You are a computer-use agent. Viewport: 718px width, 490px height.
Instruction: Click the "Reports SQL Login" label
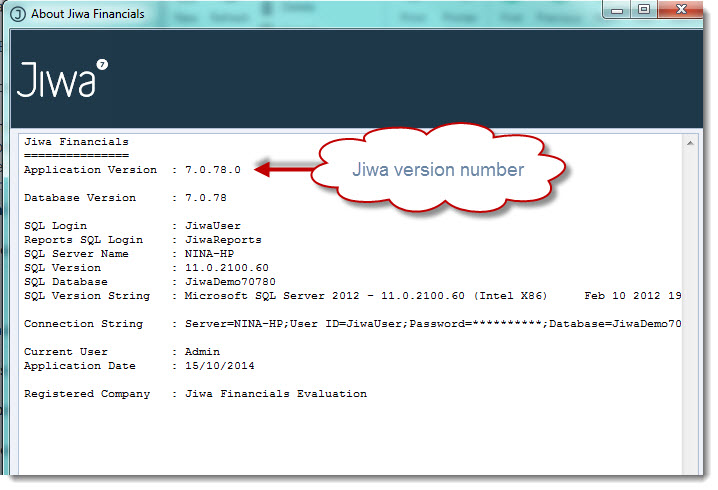[83, 240]
